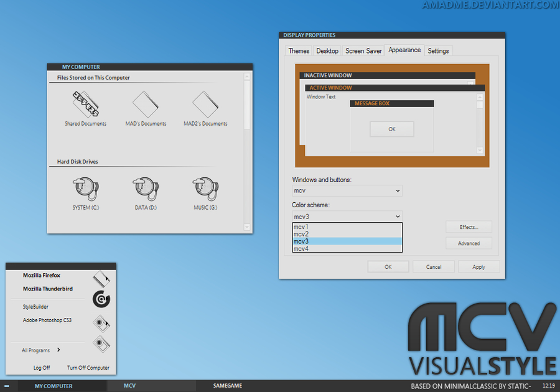Viewport: 560px width, 392px height.
Task: Click OK in the Message Box preview
Action: (392, 129)
